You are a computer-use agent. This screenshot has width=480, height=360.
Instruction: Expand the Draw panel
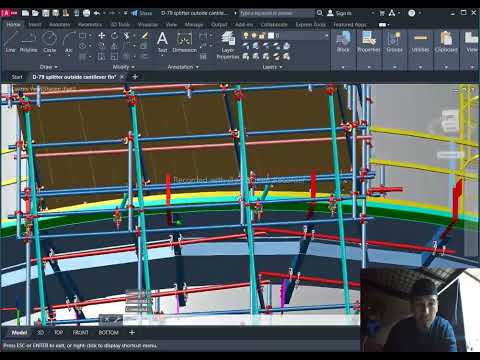point(49,67)
